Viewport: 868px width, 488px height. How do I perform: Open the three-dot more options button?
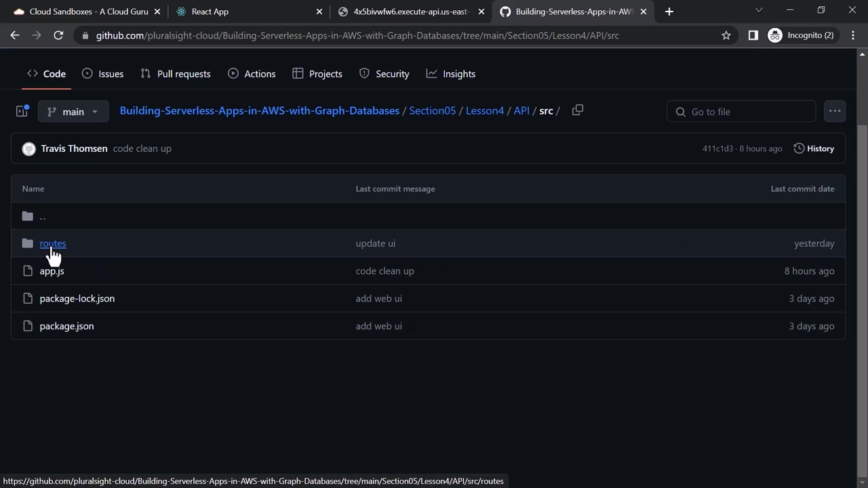point(835,111)
